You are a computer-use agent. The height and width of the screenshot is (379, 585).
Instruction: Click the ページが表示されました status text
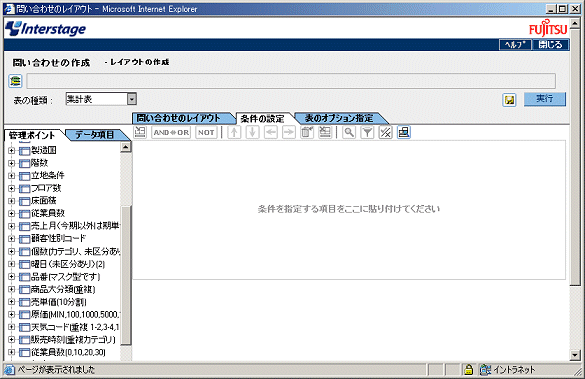(x=56, y=370)
